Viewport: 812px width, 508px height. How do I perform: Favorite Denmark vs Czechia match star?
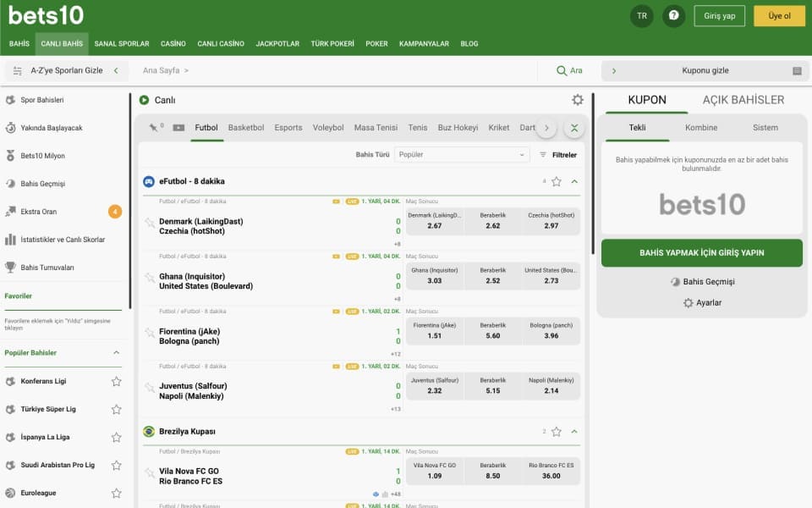150,223
